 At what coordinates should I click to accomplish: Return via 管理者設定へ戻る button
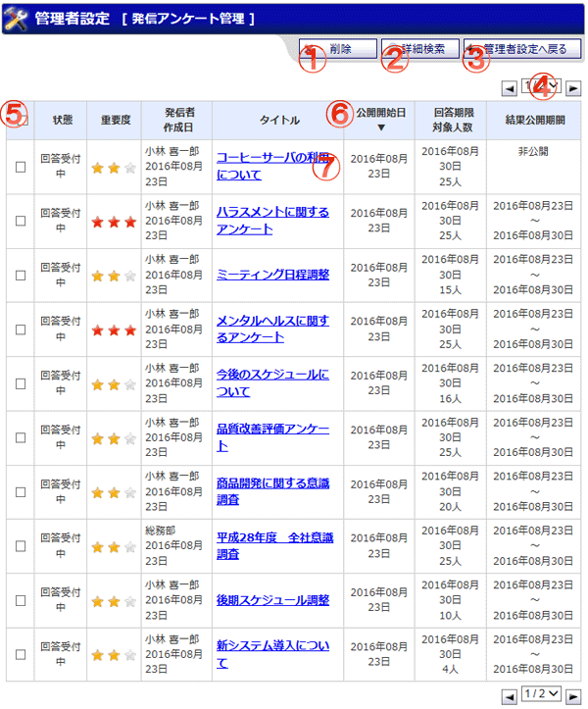(522, 48)
